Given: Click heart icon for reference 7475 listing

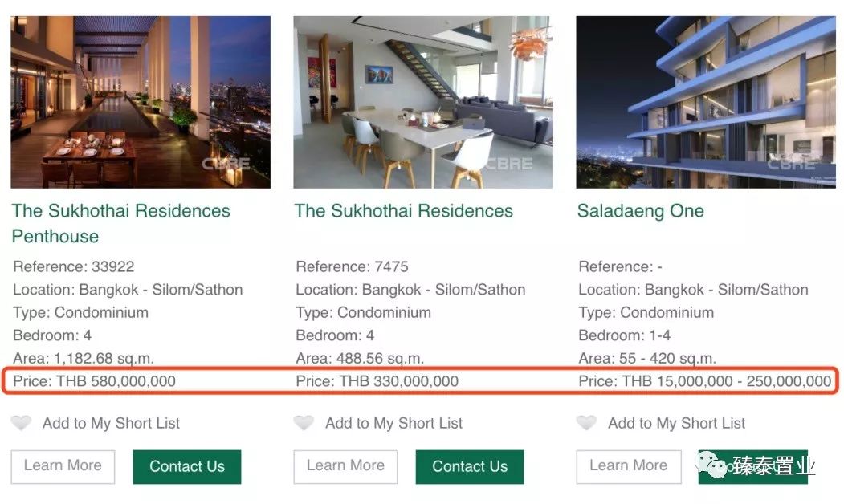Looking at the screenshot, I should coord(304,423).
